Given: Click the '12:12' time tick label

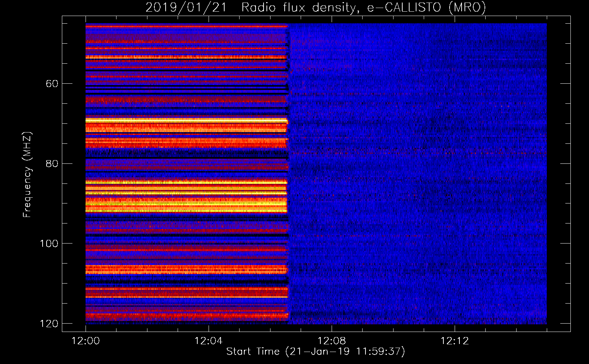Looking at the screenshot, I should coord(455,341).
